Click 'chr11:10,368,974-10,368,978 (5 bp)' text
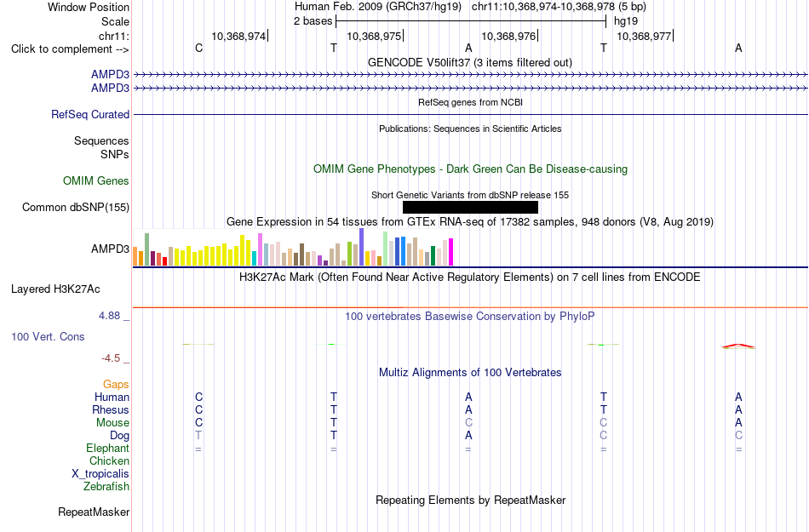The height and width of the screenshot is (532, 809). pyautogui.click(x=559, y=7)
